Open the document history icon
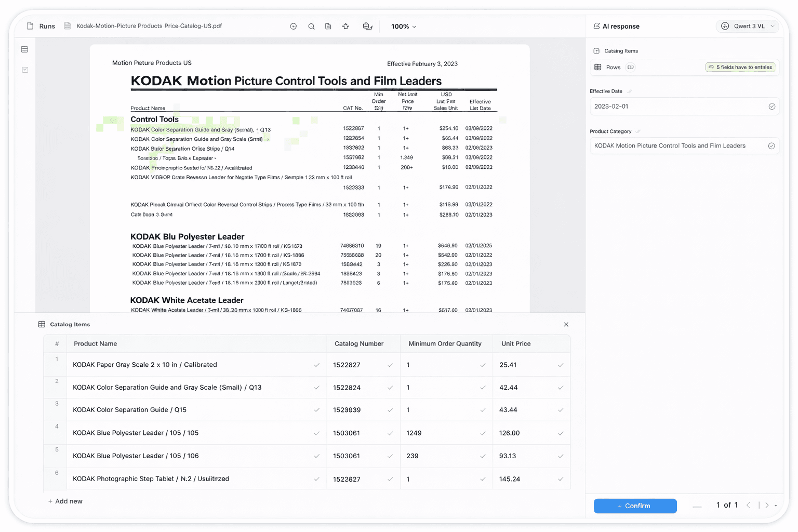798x532 pixels. 294,26
